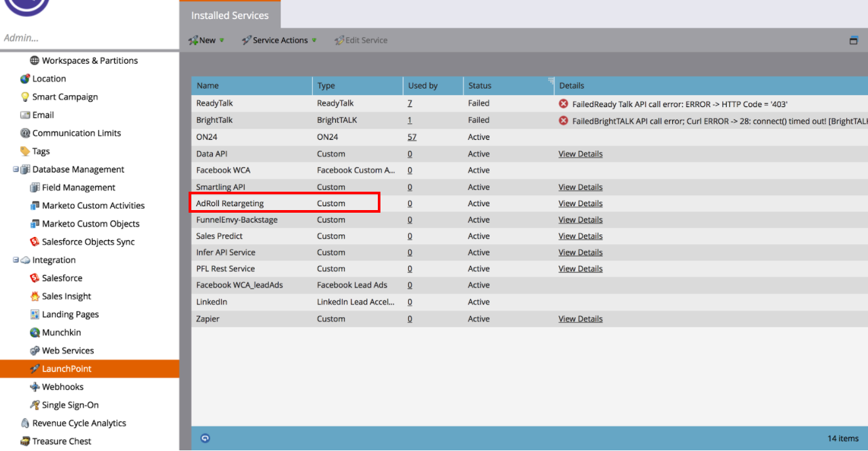
Task: Click the Treasure Chest icon
Action: click(25, 441)
